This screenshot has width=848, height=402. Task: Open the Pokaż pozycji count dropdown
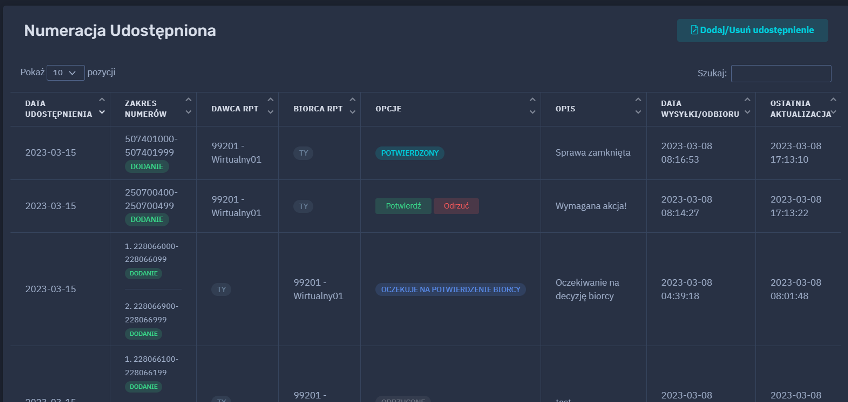pyautogui.click(x=66, y=73)
